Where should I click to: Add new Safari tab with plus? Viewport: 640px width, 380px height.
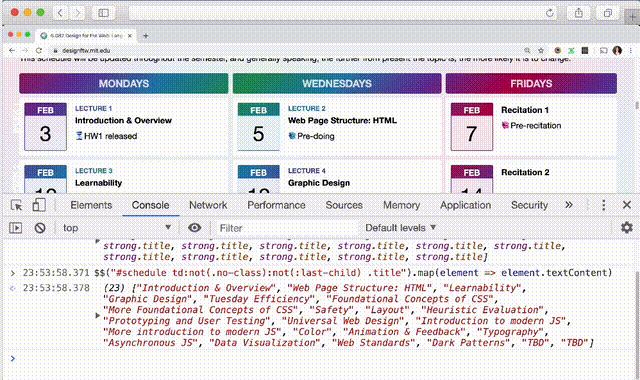(x=632, y=16)
